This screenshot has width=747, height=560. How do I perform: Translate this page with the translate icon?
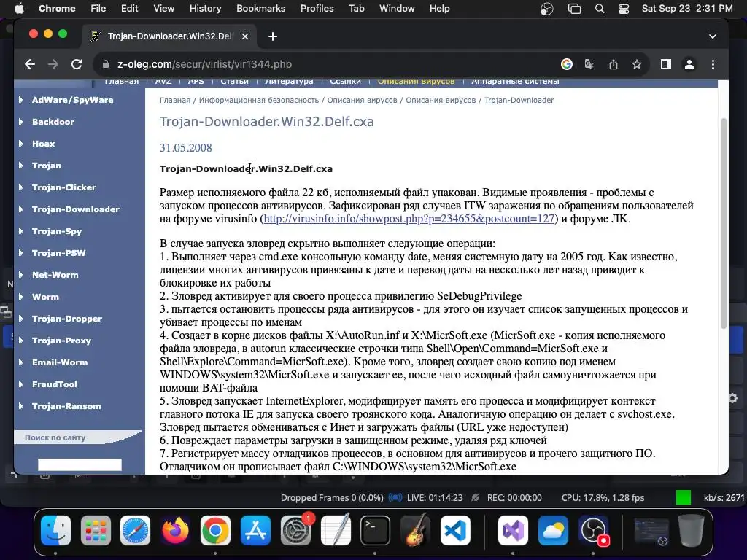tap(589, 64)
